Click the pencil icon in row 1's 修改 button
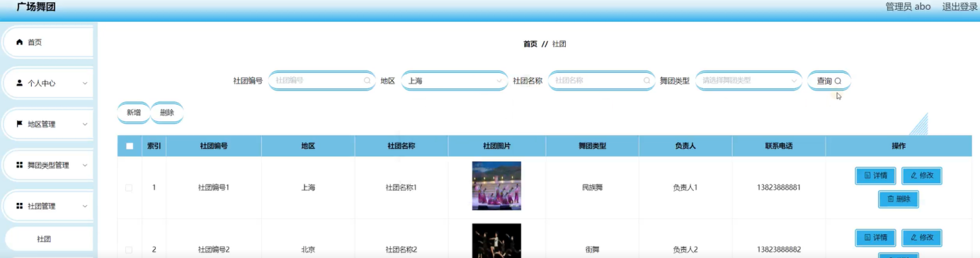This screenshot has height=258, width=980. pyautogui.click(x=913, y=176)
